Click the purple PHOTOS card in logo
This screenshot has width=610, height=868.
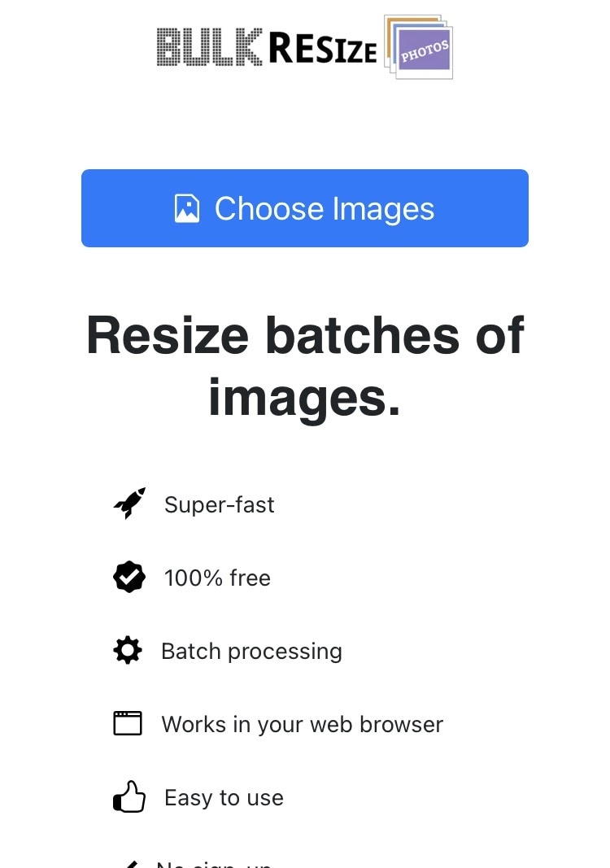click(x=425, y=53)
